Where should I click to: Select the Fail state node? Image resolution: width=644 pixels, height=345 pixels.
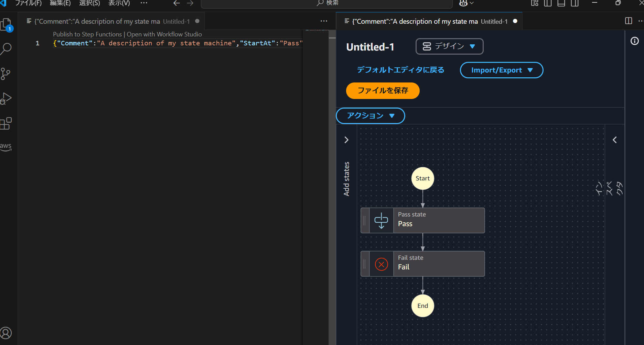click(423, 264)
